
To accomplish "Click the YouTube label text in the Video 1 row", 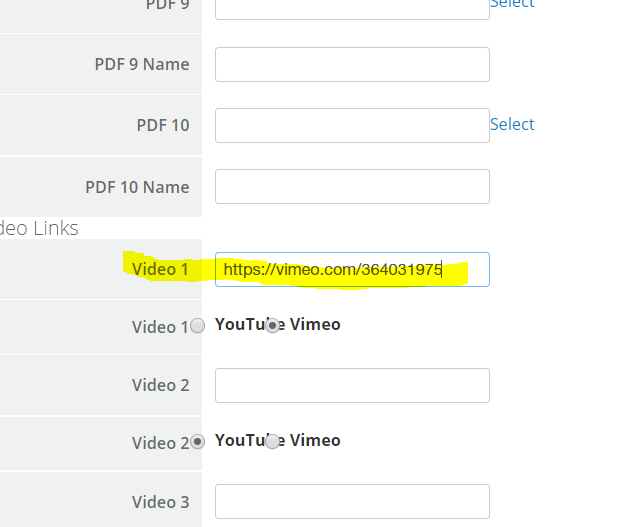I will click(x=249, y=324).
